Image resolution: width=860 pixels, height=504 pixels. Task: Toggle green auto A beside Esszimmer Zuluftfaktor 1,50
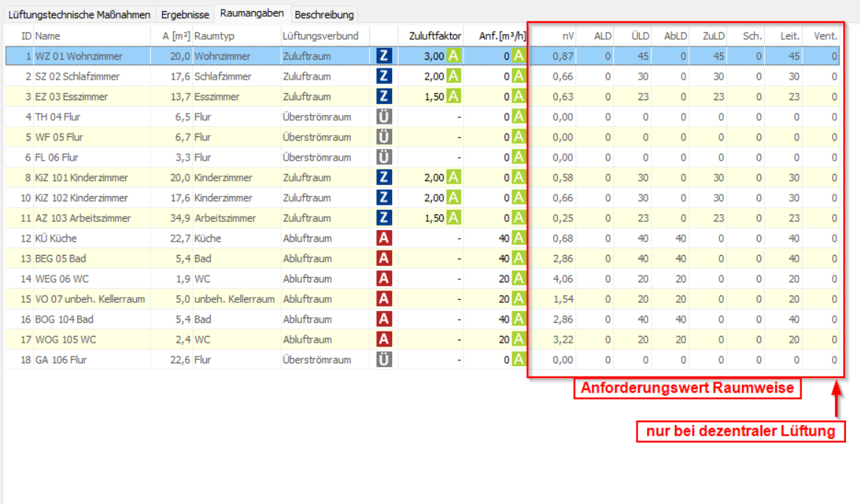click(x=454, y=97)
